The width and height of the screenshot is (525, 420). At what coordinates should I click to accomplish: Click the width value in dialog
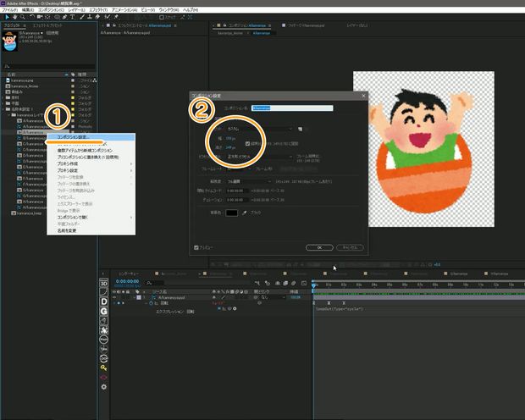pos(230,138)
